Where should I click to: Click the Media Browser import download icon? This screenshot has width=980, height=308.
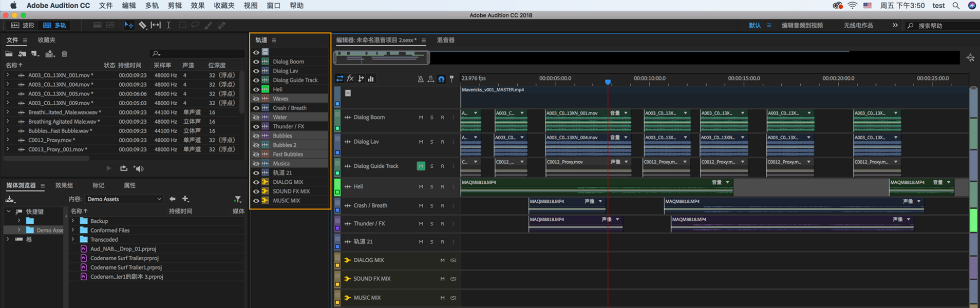point(10,199)
